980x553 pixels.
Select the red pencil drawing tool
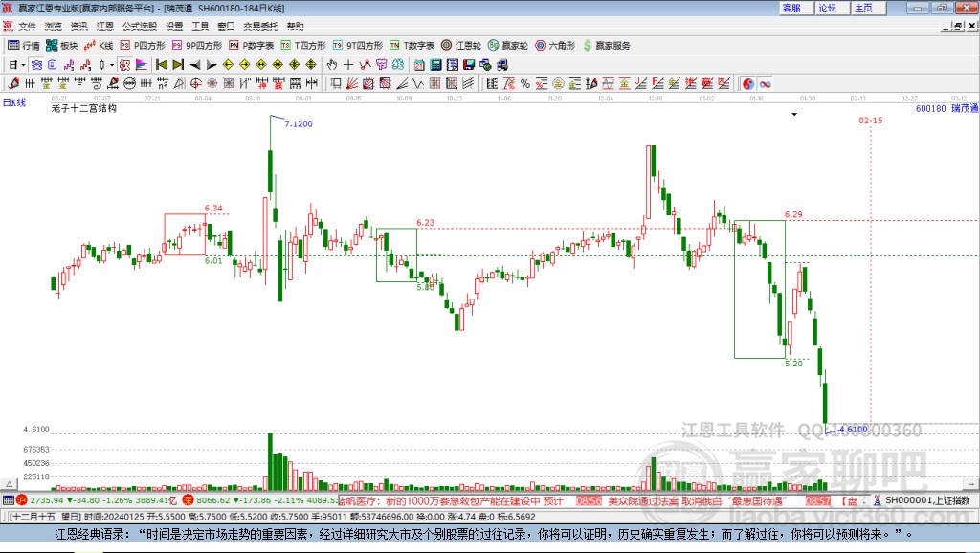[13, 84]
